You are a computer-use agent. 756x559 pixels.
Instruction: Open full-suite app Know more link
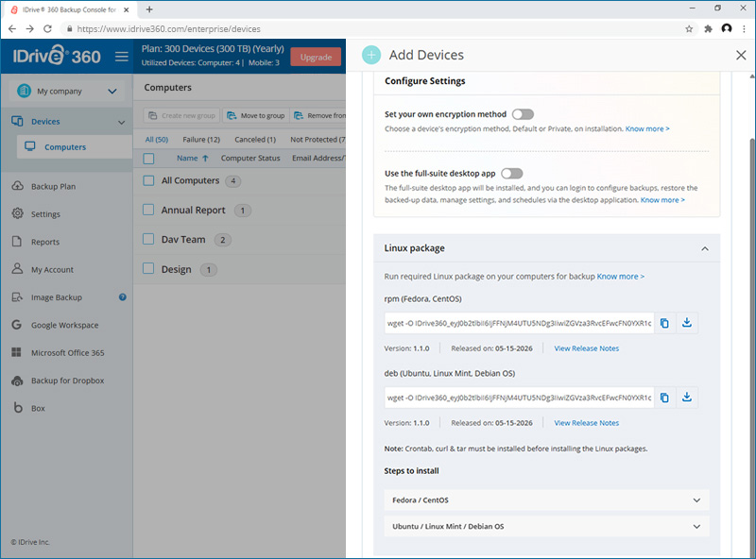(x=662, y=199)
